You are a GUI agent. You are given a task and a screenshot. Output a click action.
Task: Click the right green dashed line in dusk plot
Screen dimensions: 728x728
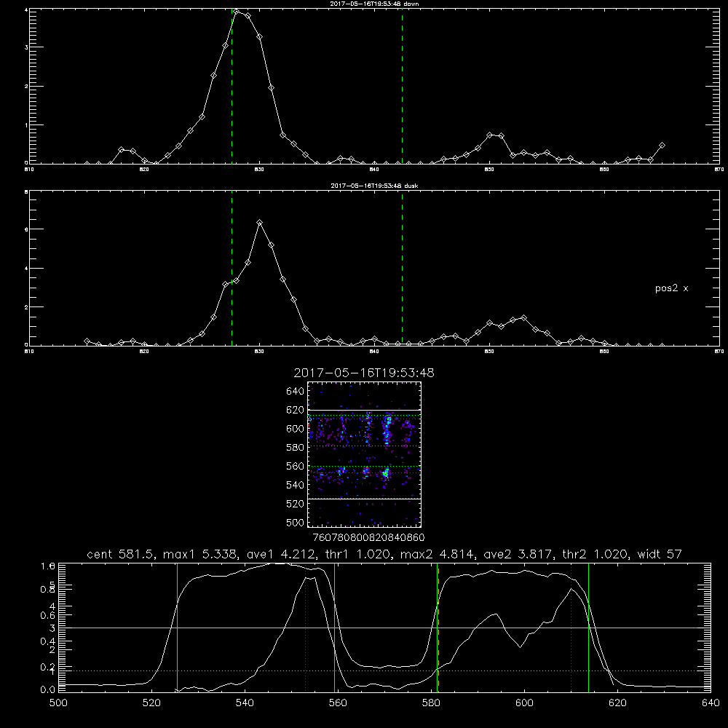[402, 268]
